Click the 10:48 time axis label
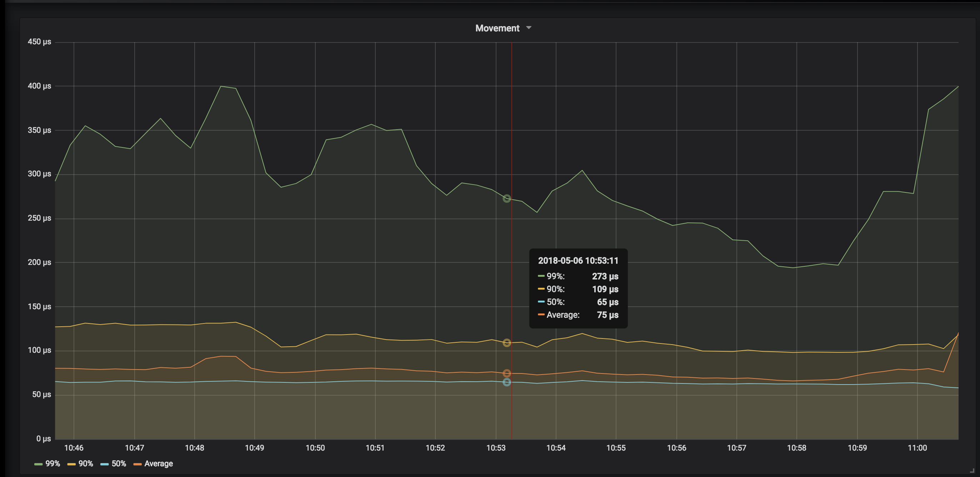This screenshot has width=980, height=477. [x=194, y=448]
